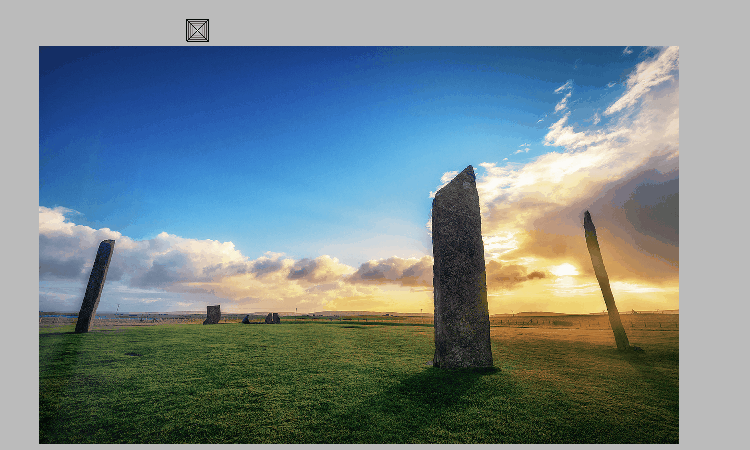
Task: Click the pointed tip of the central stone
Action: pos(468,170)
